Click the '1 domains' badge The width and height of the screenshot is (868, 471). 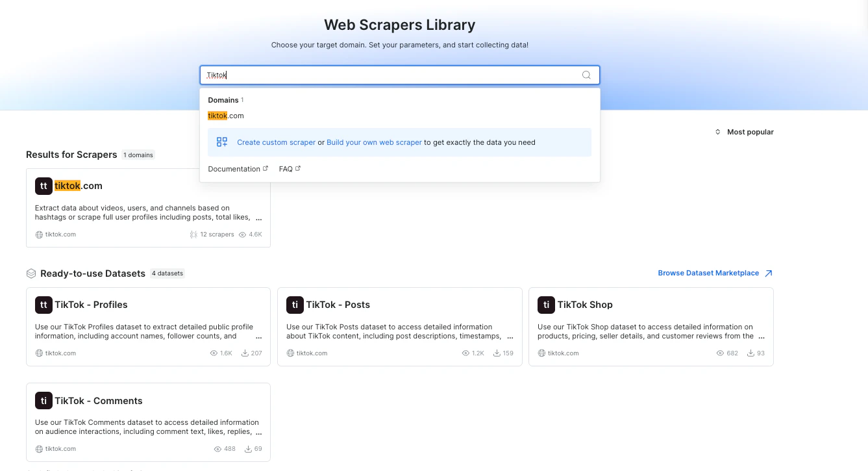(x=138, y=155)
